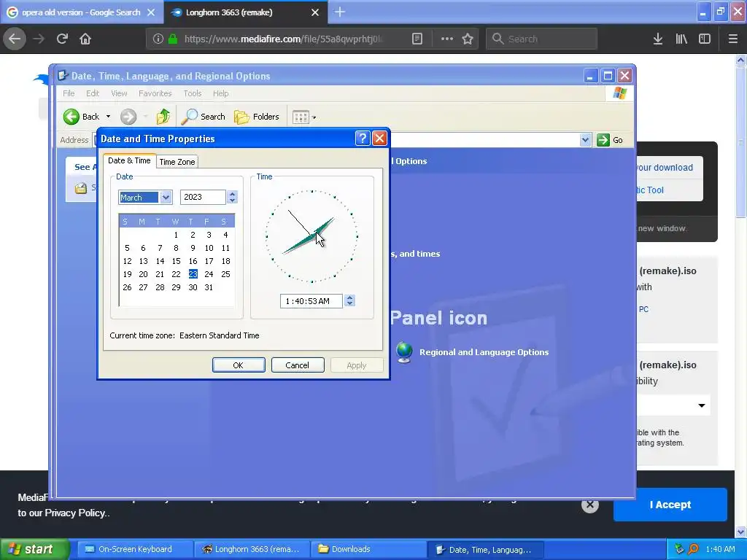Select day 31 in the calendar
The height and width of the screenshot is (560, 747).
[x=209, y=287]
